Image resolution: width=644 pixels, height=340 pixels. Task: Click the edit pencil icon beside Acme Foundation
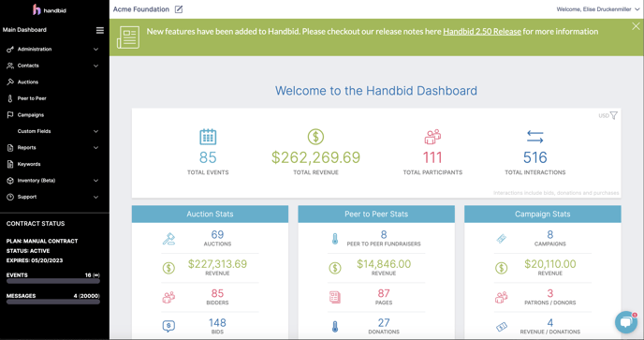pyautogui.click(x=179, y=9)
